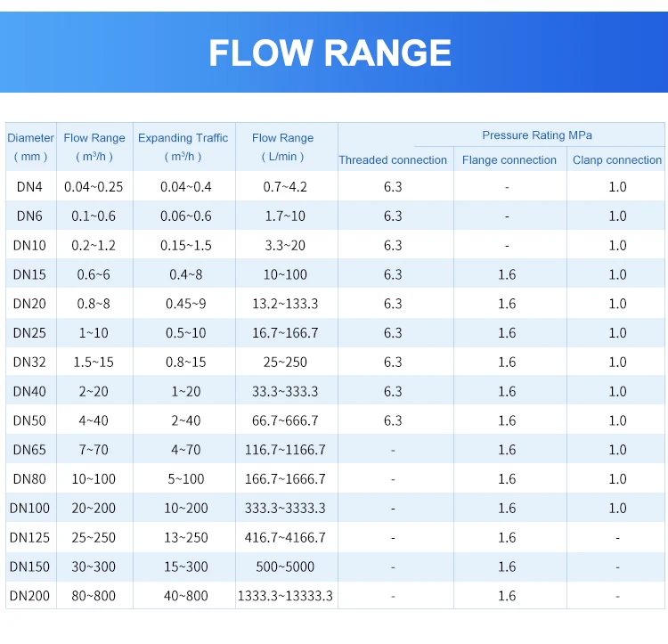Select the Pressure Rating MPa header
The image size is (668, 644).
pyautogui.click(x=537, y=135)
